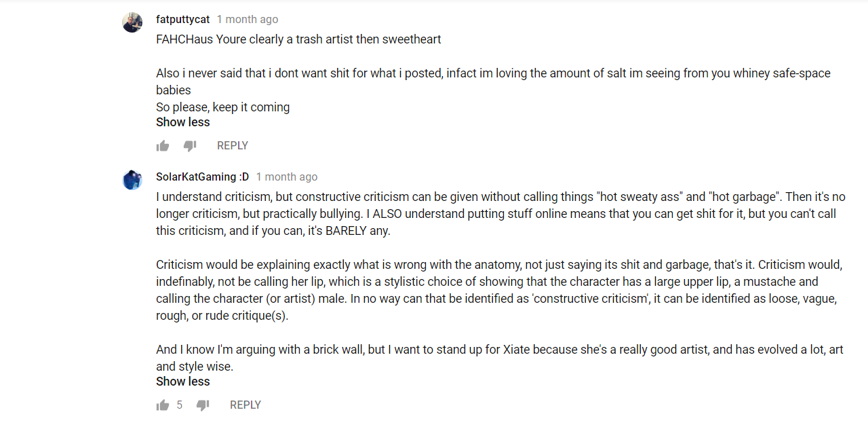Open SolarKatGaming's blue profile avatar

coord(132,180)
